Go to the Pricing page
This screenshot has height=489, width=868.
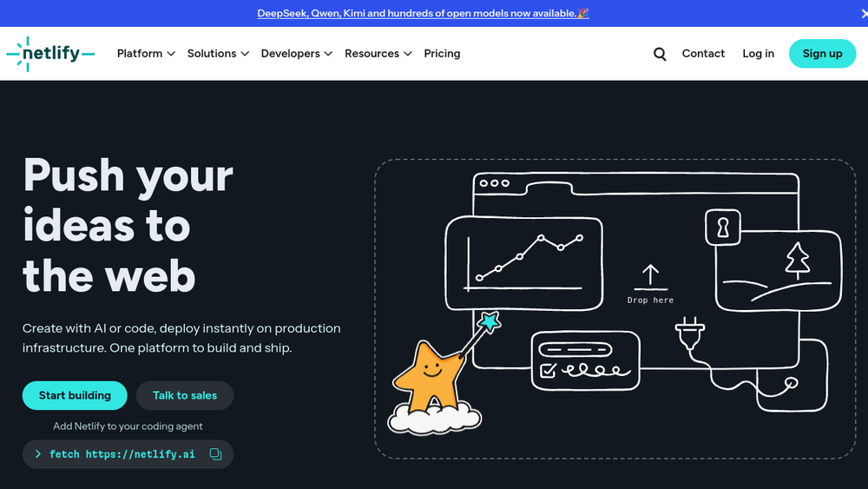point(442,54)
